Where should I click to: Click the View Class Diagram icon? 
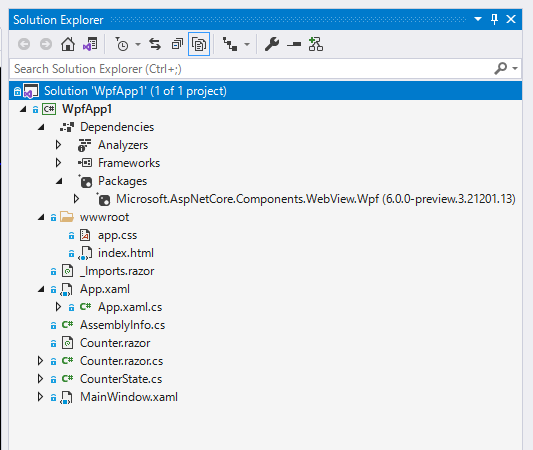[x=316, y=45]
